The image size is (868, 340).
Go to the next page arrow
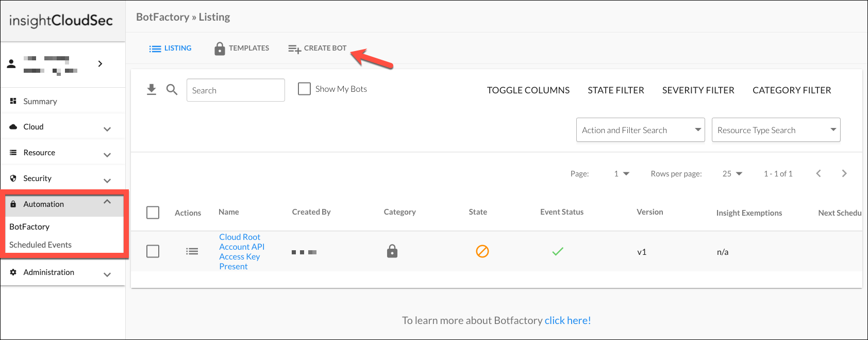(x=844, y=173)
